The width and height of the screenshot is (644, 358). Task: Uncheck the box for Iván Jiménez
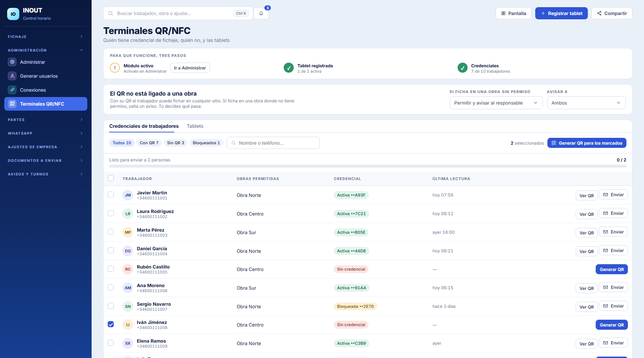[111, 324]
